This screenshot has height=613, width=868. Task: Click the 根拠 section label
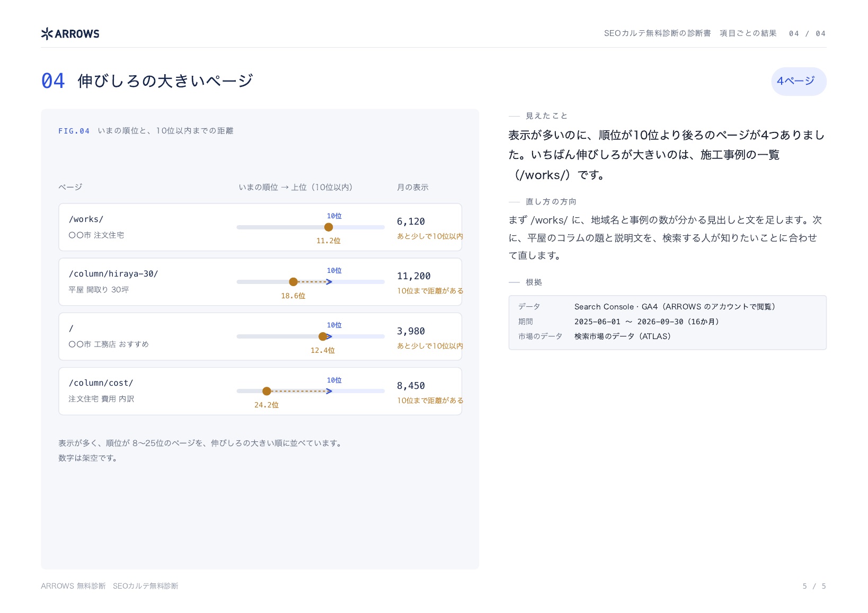[534, 282]
